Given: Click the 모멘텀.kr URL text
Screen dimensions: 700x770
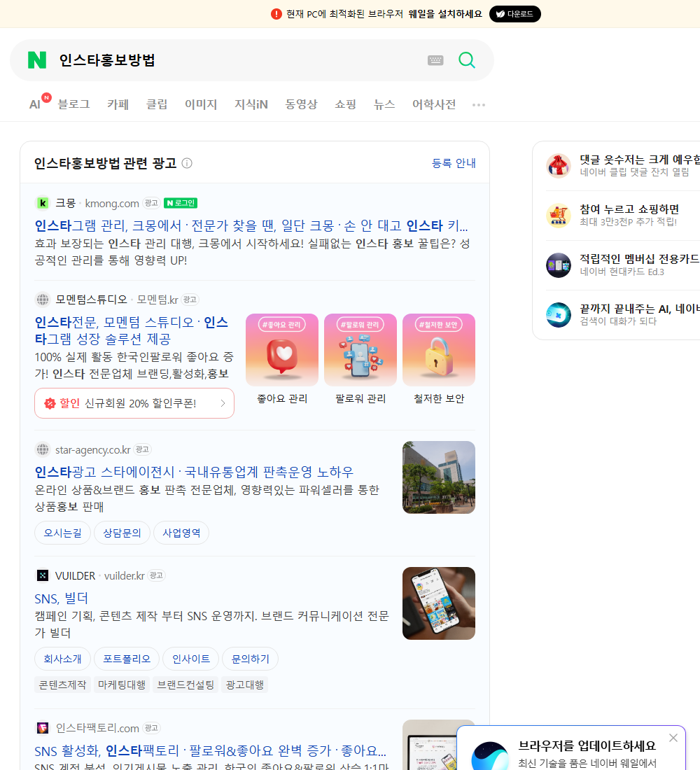Looking at the screenshot, I should [157, 300].
